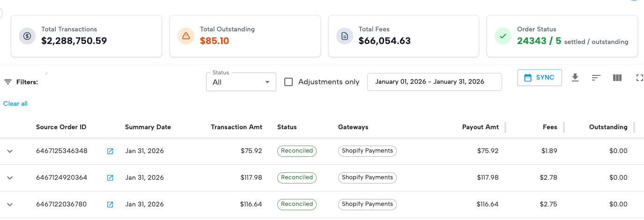This screenshot has height=220, width=644.
Task: Toggle fullscreen view icon
Action: (639, 78)
